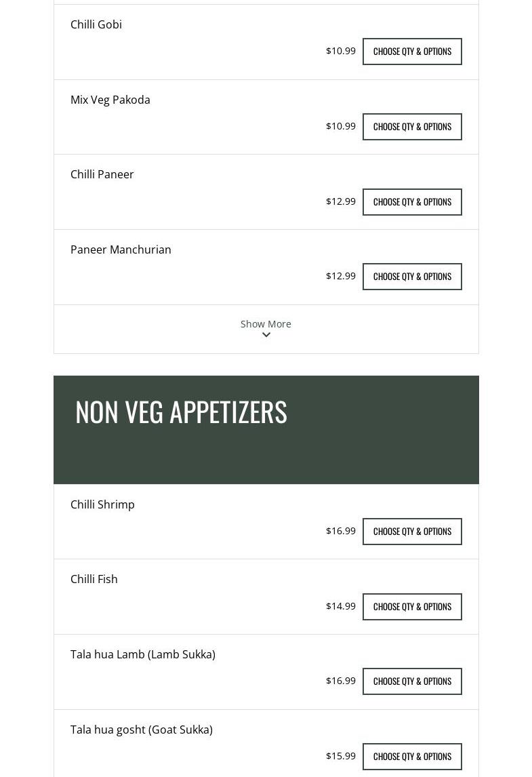This screenshot has width=532, height=777.
Task: Choose quantity and options for Paneer Manchurian
Action: click(x=412, y=277)
